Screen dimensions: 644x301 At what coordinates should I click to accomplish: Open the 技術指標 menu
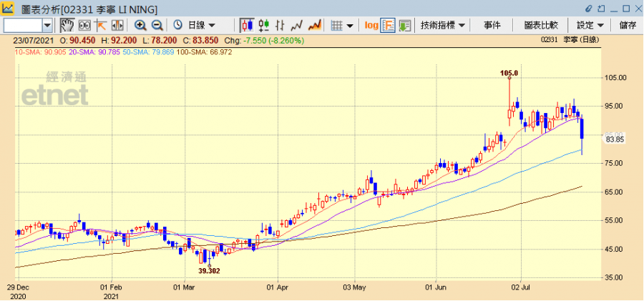point(443,25)
